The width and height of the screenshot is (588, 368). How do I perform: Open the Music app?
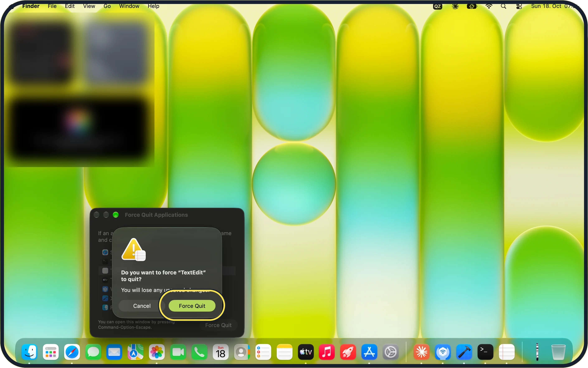[x=327, y=352]
